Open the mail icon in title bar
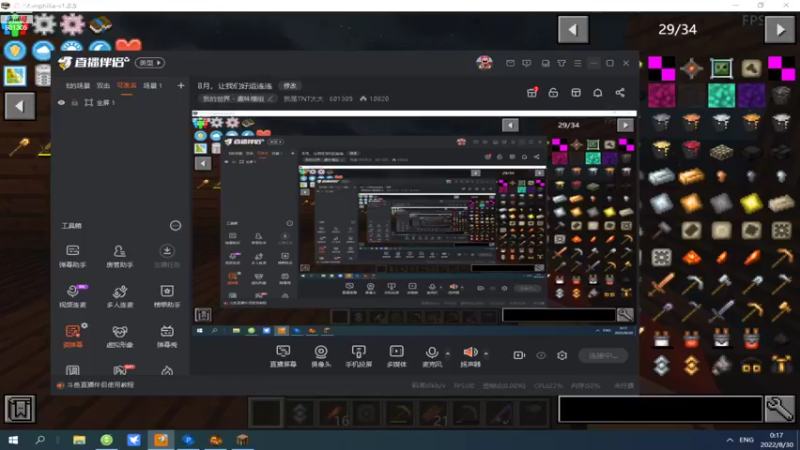The image size is (800, 450). click(x=510, y=63)
